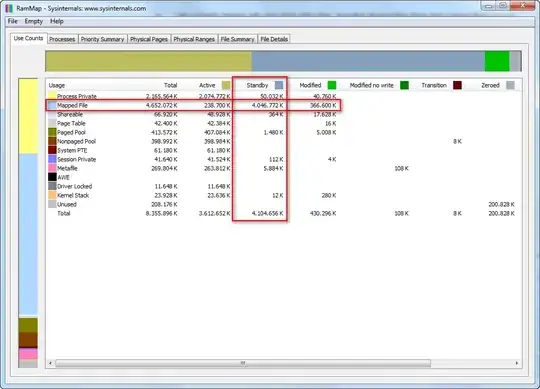Select the Unused row label
The width and height of the screenshot is (540, 389).
[67, 204]
